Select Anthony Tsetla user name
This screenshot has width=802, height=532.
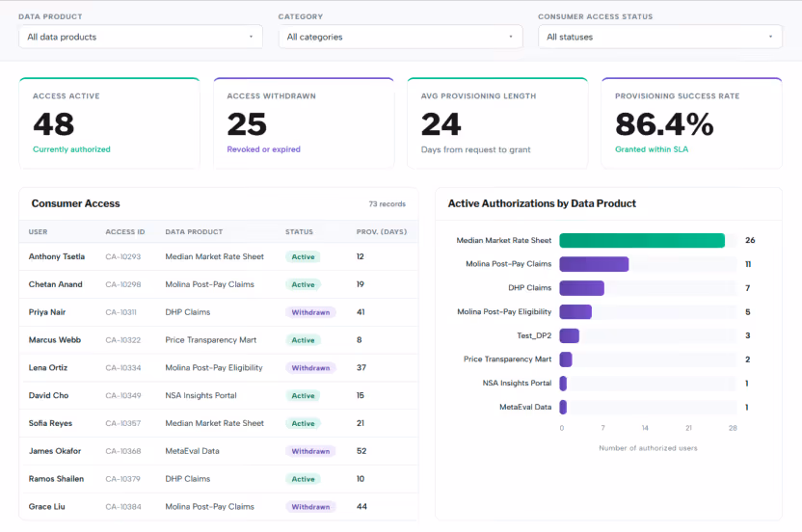57,256
